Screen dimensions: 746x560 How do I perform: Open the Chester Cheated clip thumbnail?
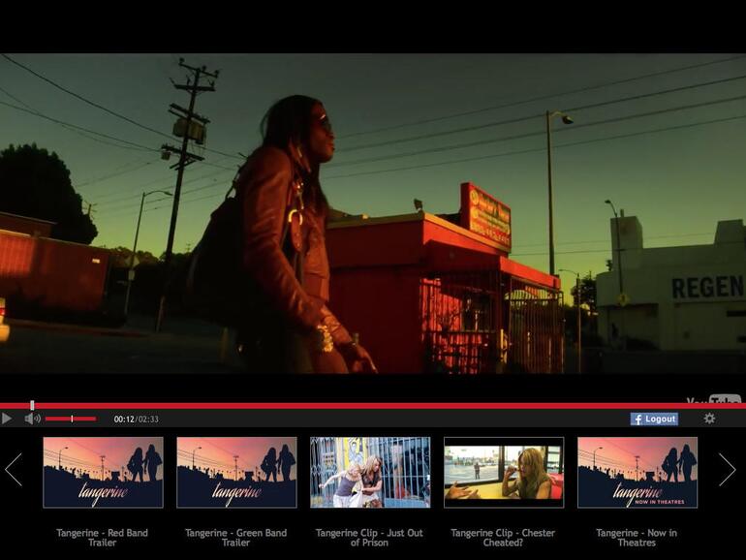click(x=504, y=473)
